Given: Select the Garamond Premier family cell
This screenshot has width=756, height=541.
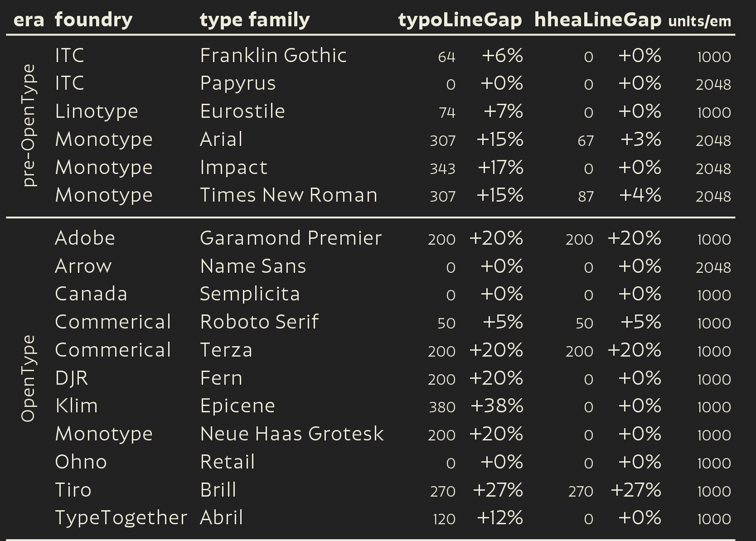Looking at the screenshot, I should point(291,238).
